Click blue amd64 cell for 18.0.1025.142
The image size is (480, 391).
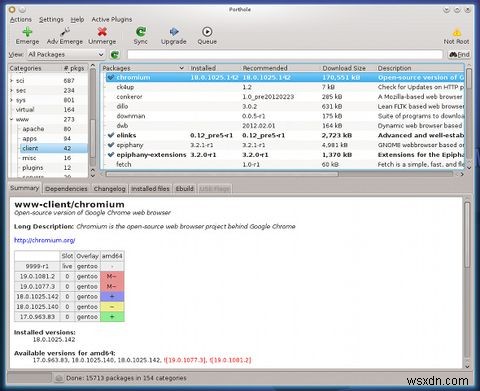pos(112,296)
